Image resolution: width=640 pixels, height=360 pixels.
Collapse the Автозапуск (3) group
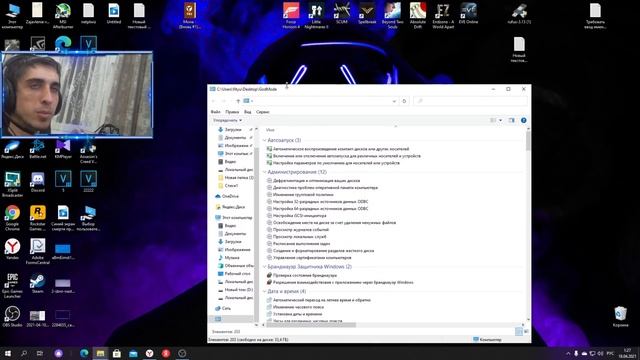264,140
